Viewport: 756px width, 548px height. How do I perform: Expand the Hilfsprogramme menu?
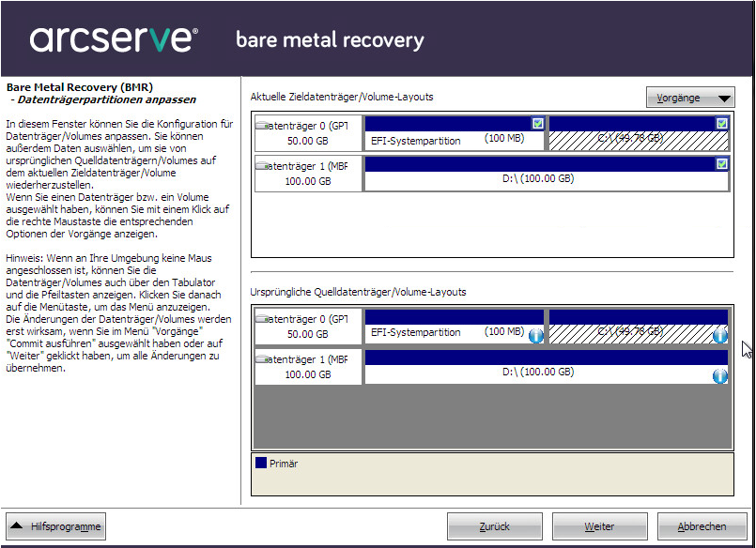pyautogui.click(x=56, y=526)
